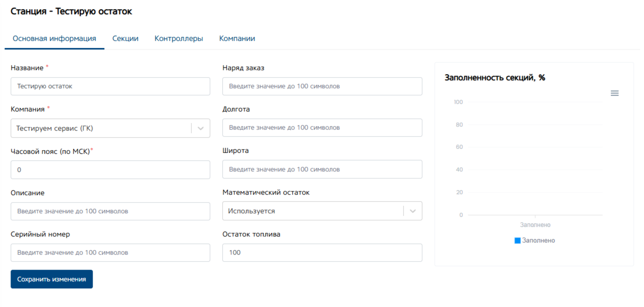
Task: Select the Основная информация tab
Action: [54, 38]
